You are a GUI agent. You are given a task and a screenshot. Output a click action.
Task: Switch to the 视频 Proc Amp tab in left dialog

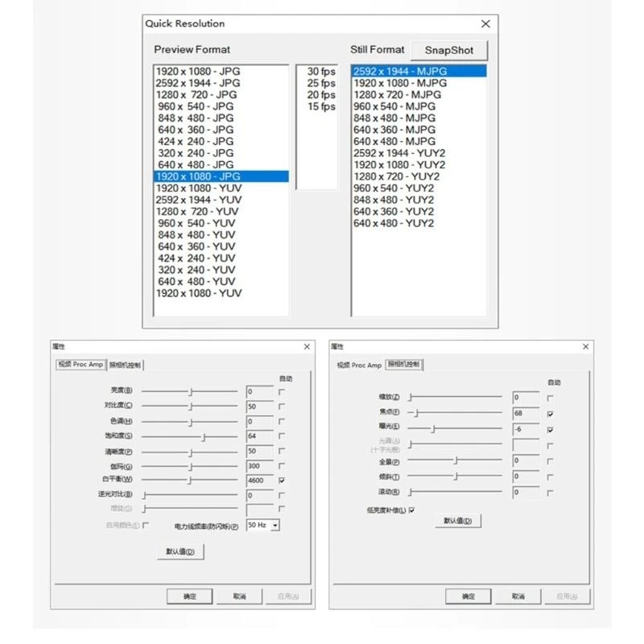80,365
